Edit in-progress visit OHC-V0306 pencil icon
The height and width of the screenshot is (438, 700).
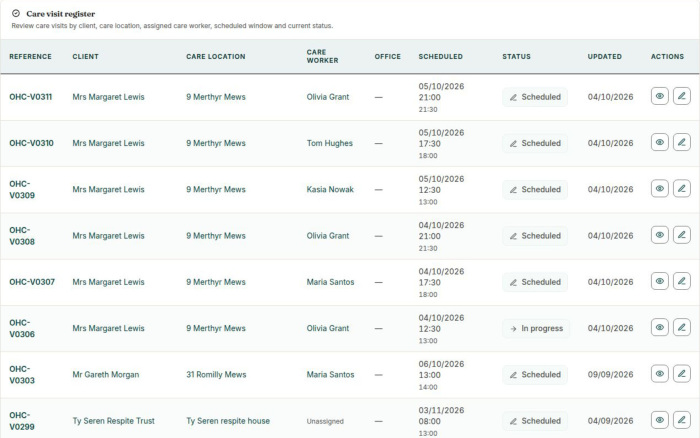(x=682, y=327)
